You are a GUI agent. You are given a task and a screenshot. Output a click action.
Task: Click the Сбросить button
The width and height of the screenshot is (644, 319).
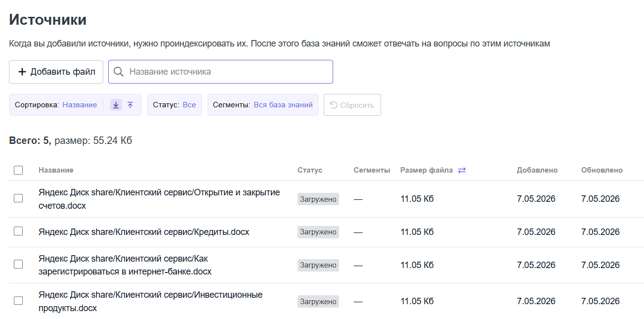352,105
